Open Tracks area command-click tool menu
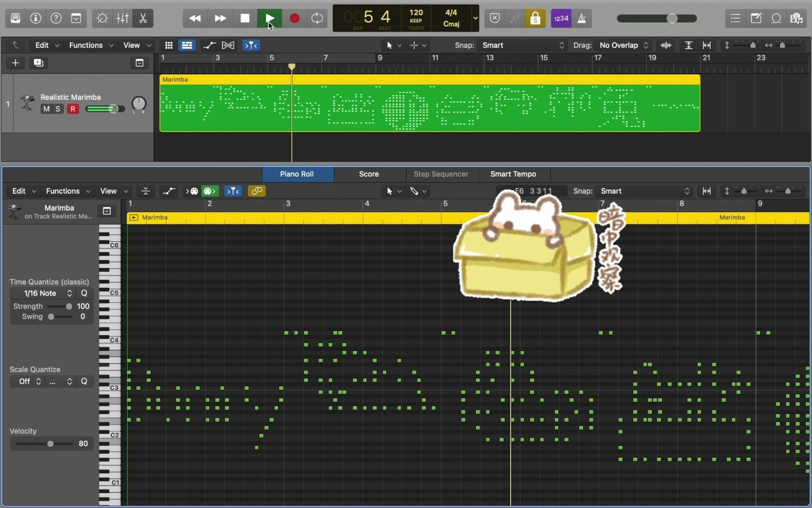 click(418, 45)
